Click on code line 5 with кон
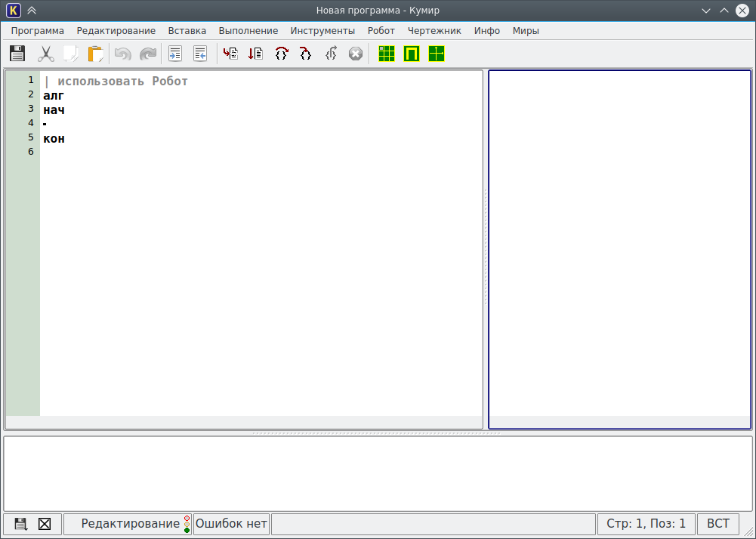Screen dimensions: 756x539 [x=54, y=138]
